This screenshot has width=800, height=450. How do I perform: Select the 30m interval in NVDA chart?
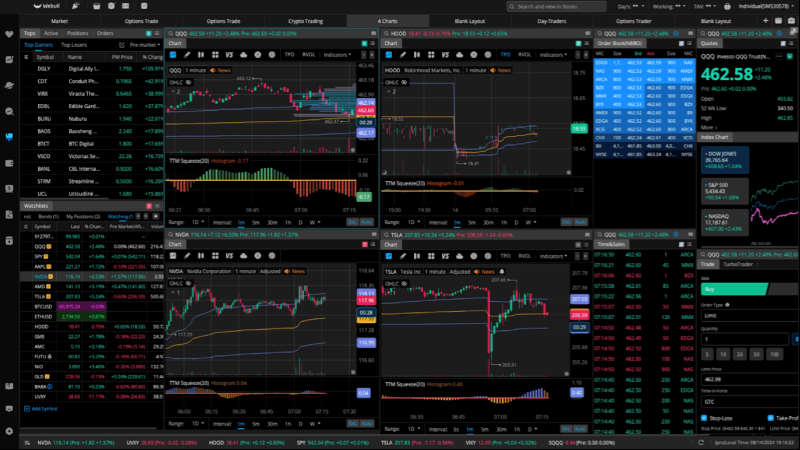pyautogui.click(x=272, y=424)
